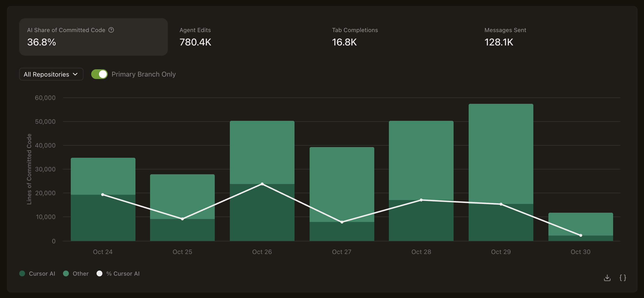Toggle the Other legend swatch
This screenshot has height=298, width=644.
click(x=66, y=273)
